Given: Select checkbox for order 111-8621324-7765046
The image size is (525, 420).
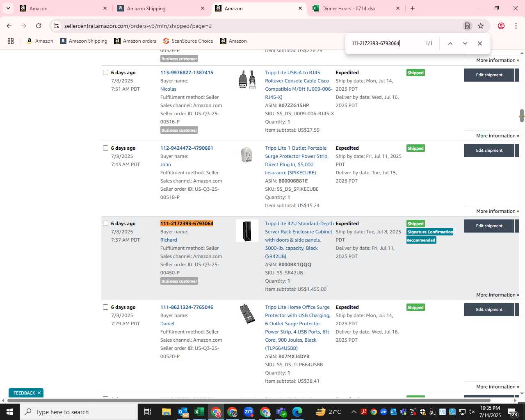Looking at the screenshot, I should (105, 307).
